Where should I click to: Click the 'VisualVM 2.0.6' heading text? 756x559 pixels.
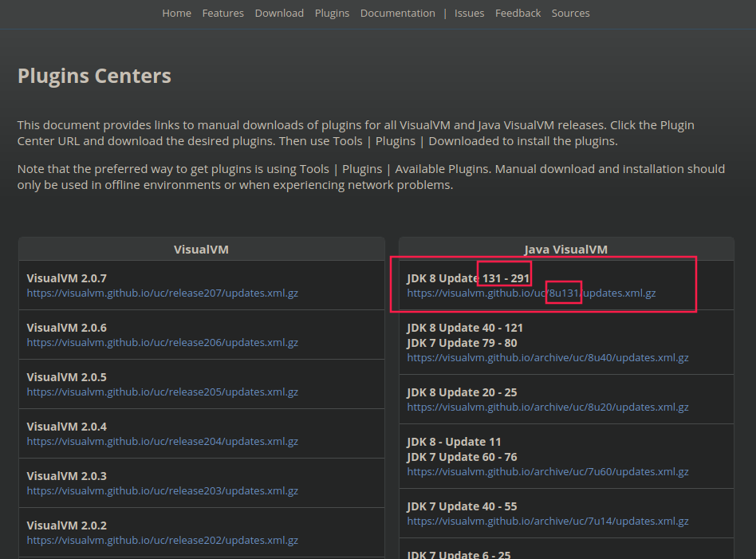coord(66,328)
